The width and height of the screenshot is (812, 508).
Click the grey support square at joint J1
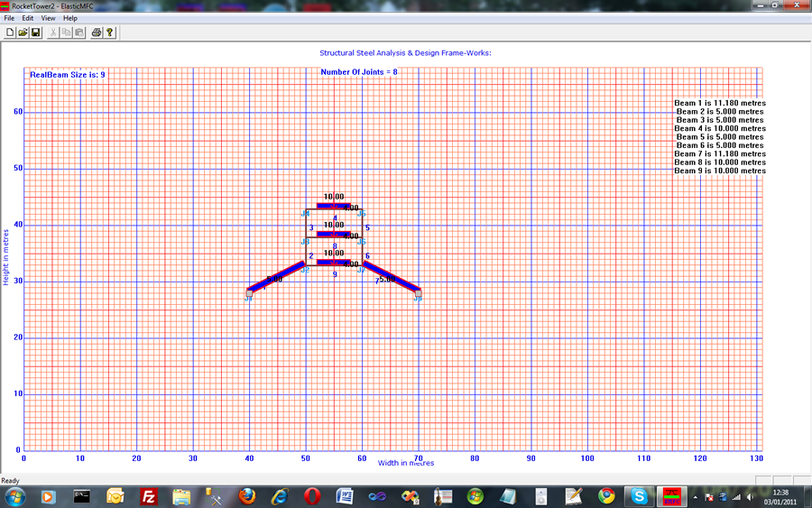click(x=249, y=293)
